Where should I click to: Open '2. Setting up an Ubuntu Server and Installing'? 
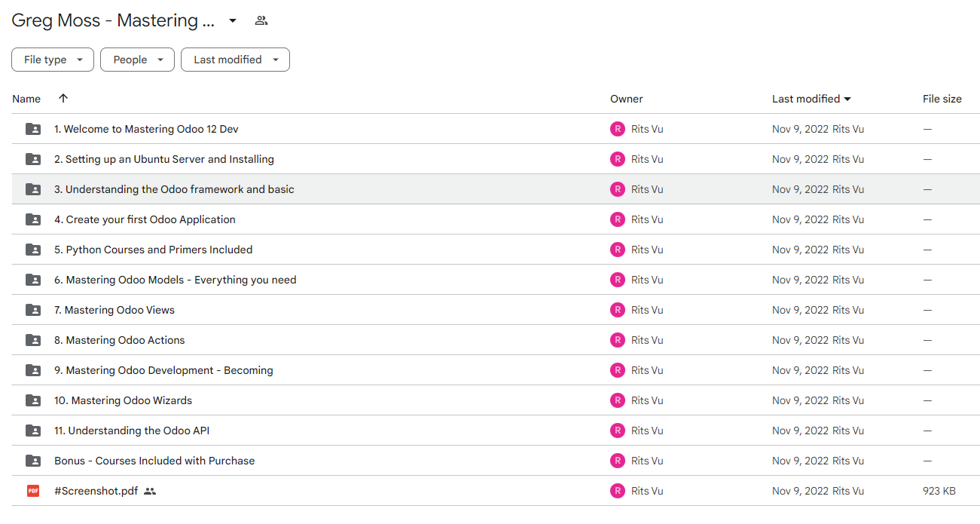[164, 159]
